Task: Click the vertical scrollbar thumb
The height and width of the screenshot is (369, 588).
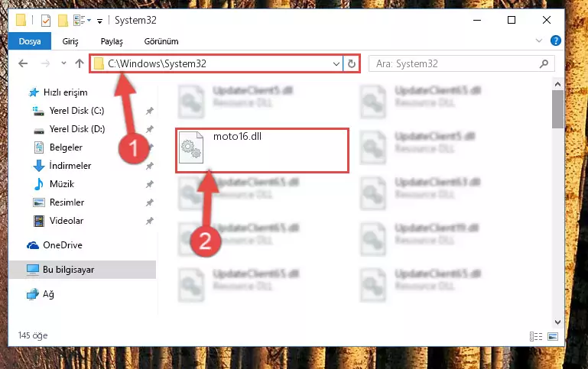Action: point(557,109)
